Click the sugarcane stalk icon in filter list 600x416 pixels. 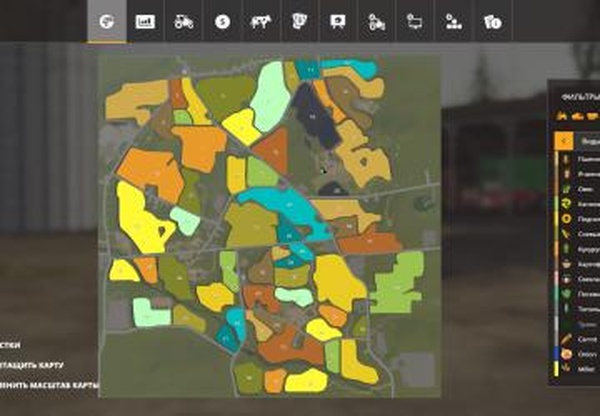[566, 339]
